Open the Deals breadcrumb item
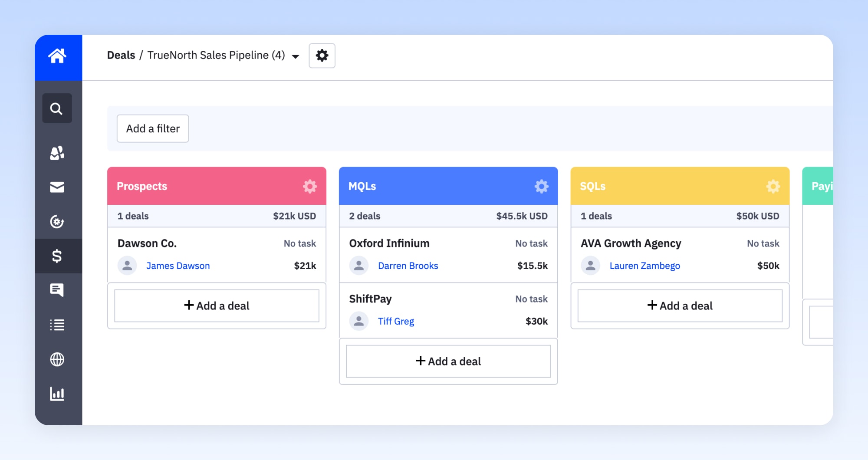The width and height of the screenshot is (868, 460). pyautogui.click(x=121, y=55)
